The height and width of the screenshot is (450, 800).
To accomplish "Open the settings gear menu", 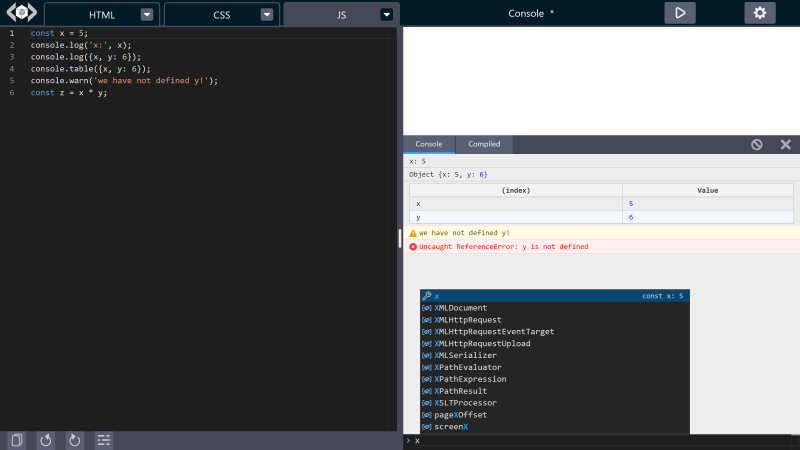I will pos(759,13).
